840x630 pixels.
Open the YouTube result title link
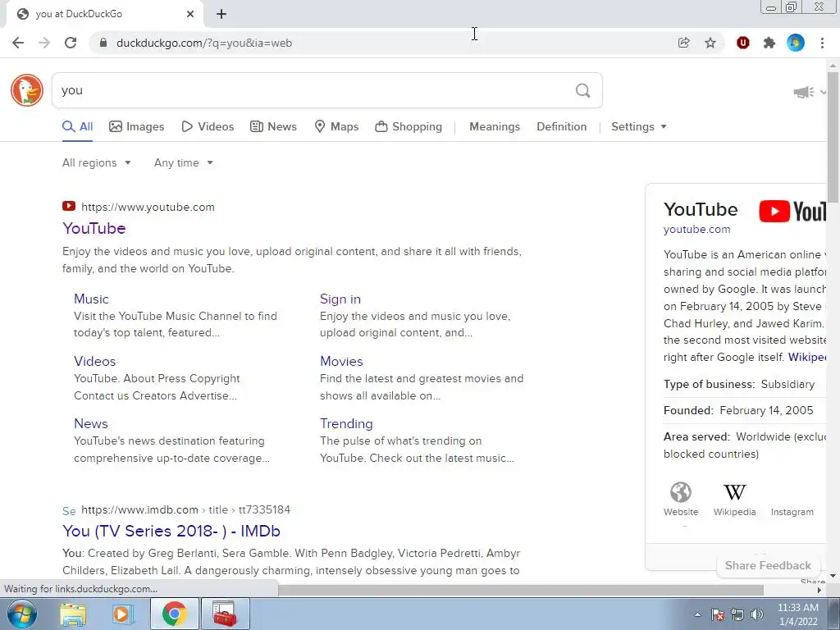point(94,228)
